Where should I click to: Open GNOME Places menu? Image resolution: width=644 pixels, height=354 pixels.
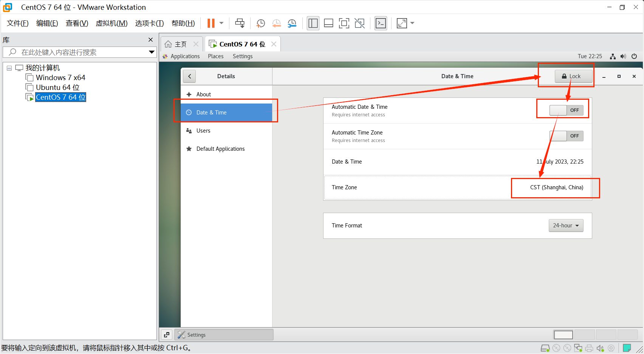pyautogui.click(x=216, y=56)
